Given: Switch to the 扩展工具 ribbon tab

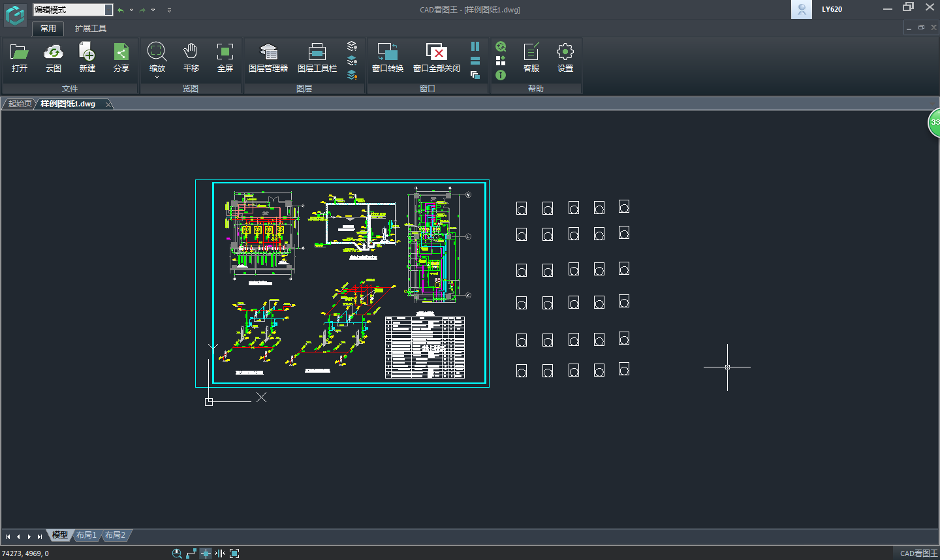Looking at the screenshot, I should (x=90, y=29).
